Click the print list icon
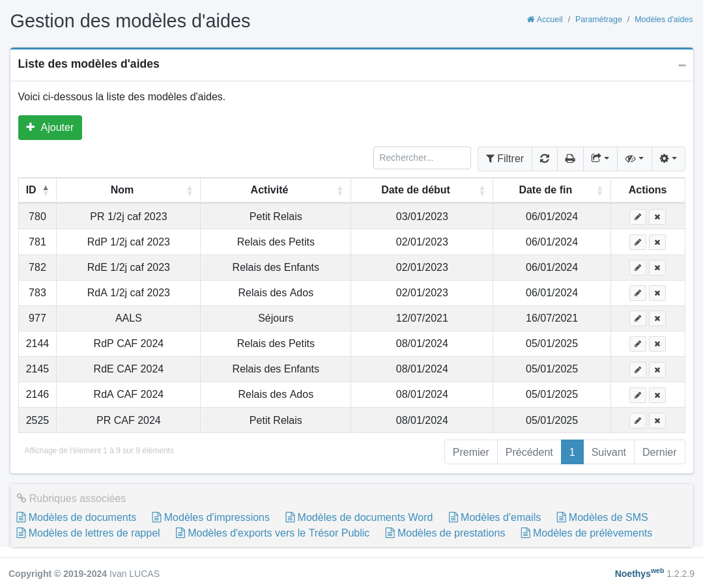 tap(570, 159)
